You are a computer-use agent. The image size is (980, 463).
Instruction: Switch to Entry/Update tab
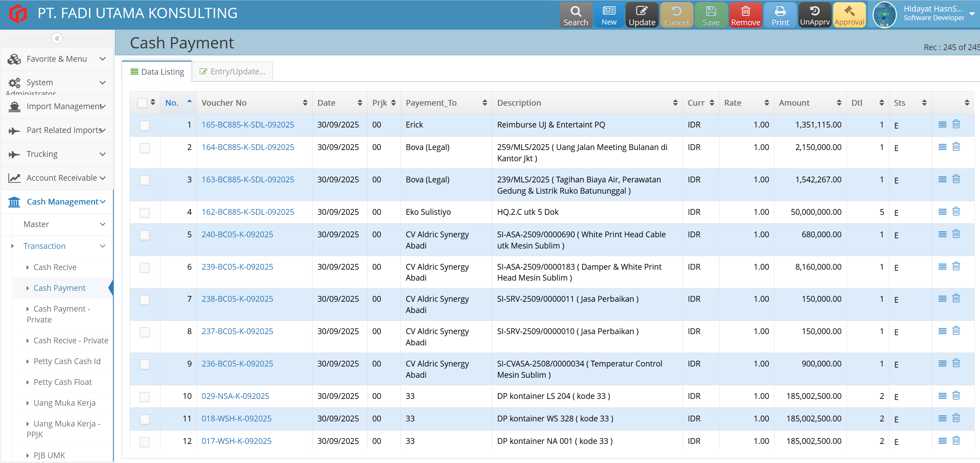pyautogui.click(x=232, y=72)
